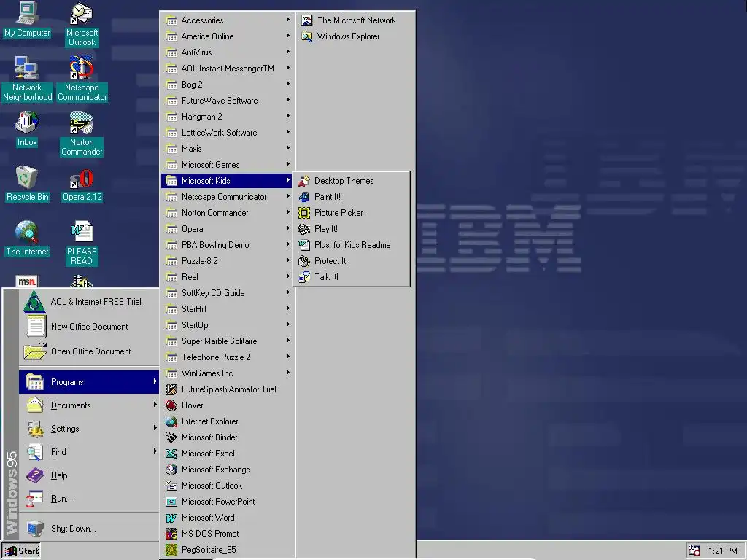747x560 pixels.
Task: Open the Recycle Bin
Action: click(x=27, y=184)
